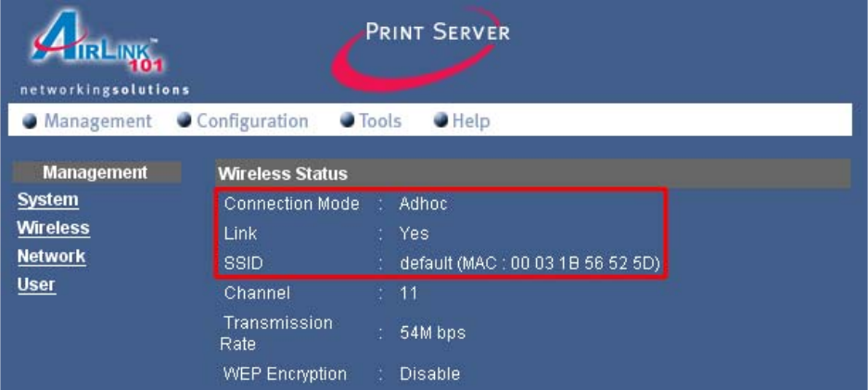Click the bullet icon beside Help menu
The image size is (868, 390).
coord(441,121)
